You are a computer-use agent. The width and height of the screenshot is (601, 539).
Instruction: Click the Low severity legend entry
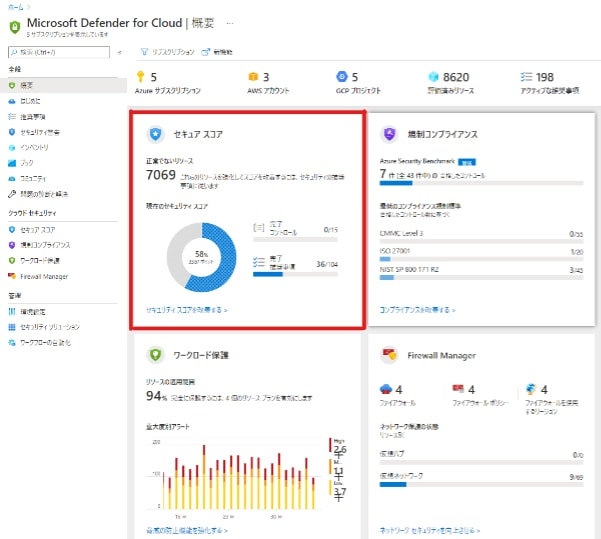pyautogui.click(x=338, y=491)
